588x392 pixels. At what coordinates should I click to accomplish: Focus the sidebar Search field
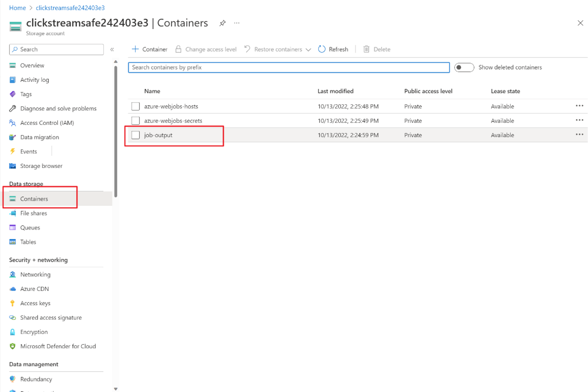click(56, 49)
